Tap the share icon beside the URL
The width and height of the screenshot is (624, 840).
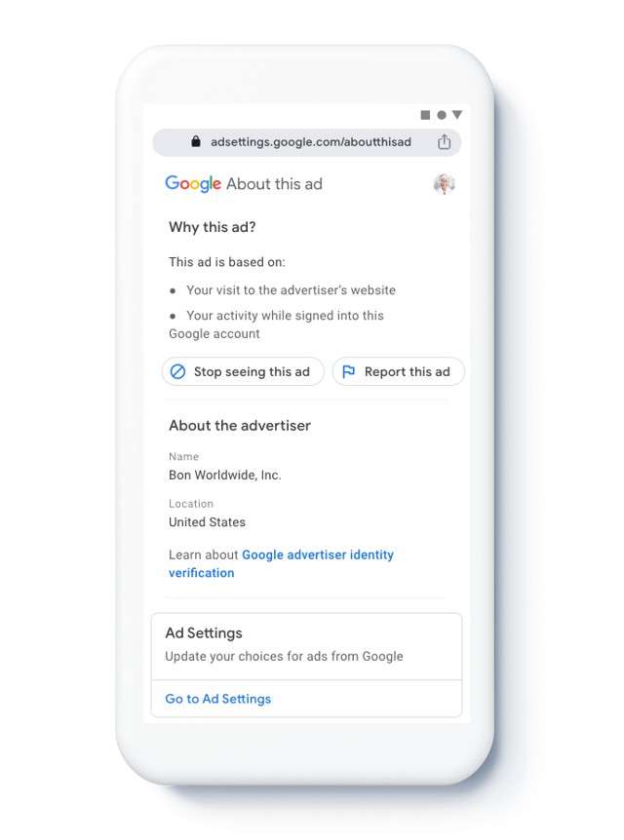coord(445,142)
